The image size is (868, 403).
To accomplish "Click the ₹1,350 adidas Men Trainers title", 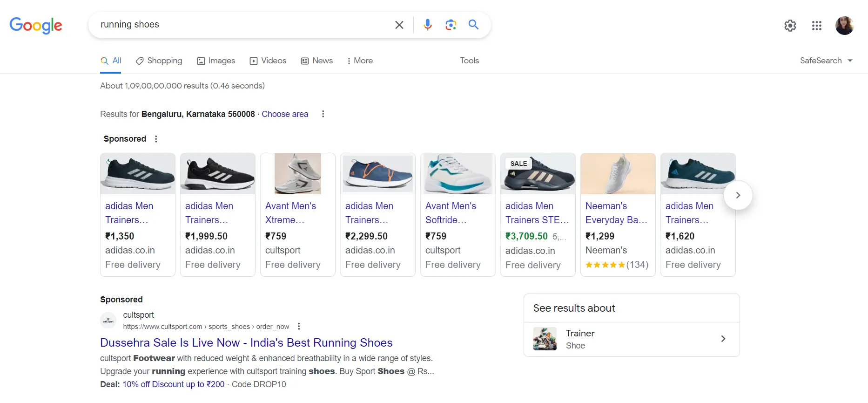I will tap(129, 213).
